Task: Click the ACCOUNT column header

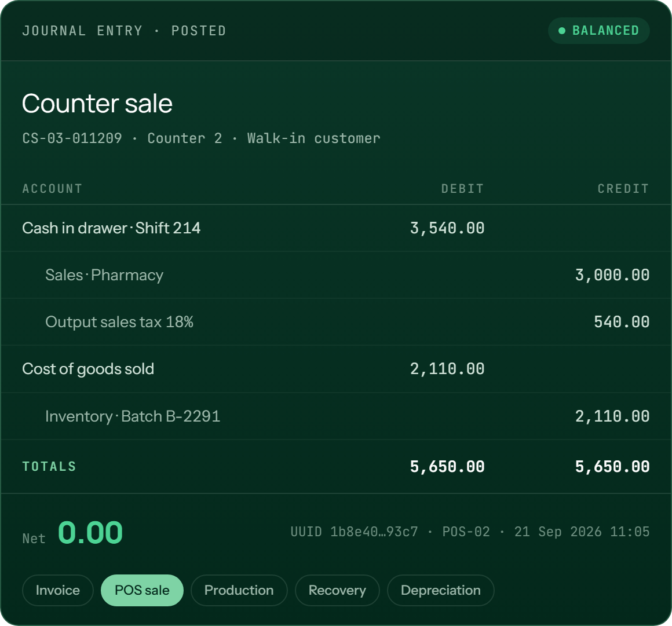Action: 52,189
